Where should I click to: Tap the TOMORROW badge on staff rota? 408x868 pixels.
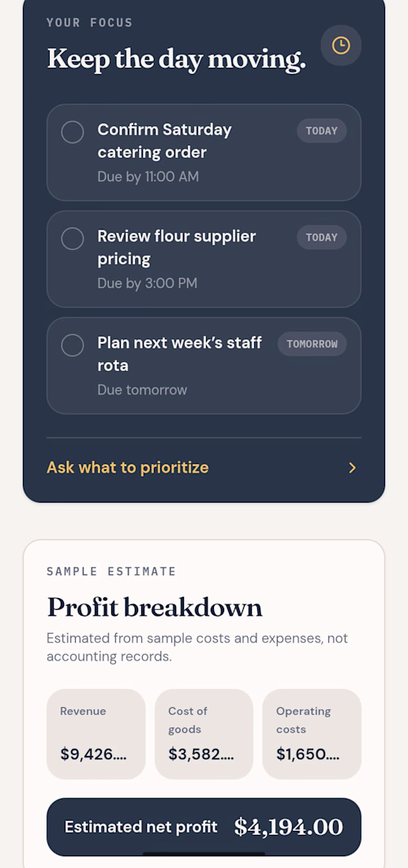[313, 344]
